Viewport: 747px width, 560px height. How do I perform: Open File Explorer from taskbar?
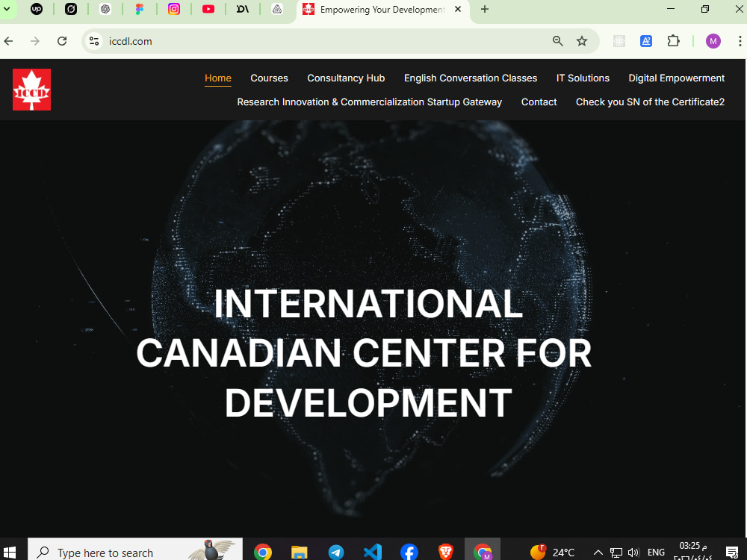[300, 552]
